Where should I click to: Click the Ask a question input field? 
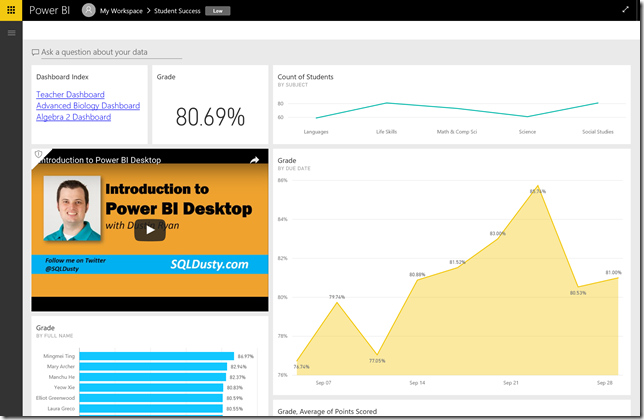pyautogui.click(x=111, y=53)
